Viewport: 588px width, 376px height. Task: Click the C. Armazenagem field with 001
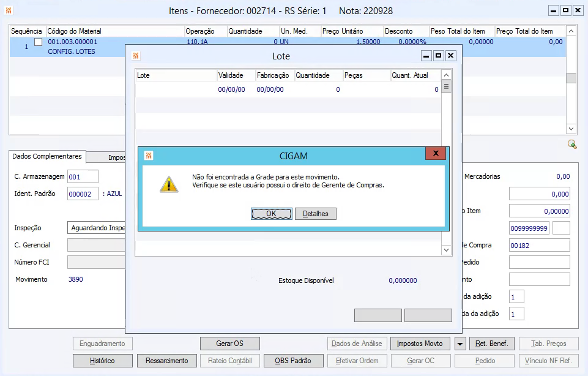[x=83, y=177]
